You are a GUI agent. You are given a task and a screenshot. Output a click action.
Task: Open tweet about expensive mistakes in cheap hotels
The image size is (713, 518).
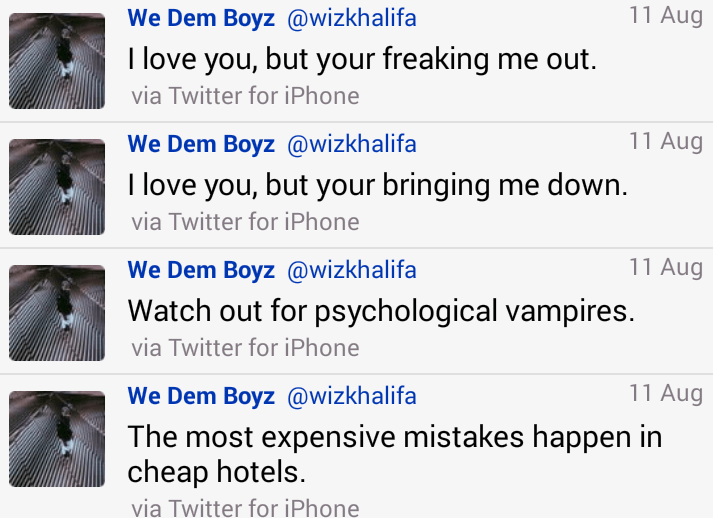tap(395, 454)
